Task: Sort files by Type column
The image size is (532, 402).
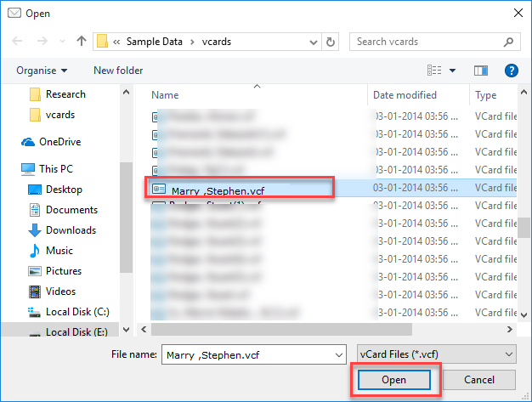Action: point(485,95)
